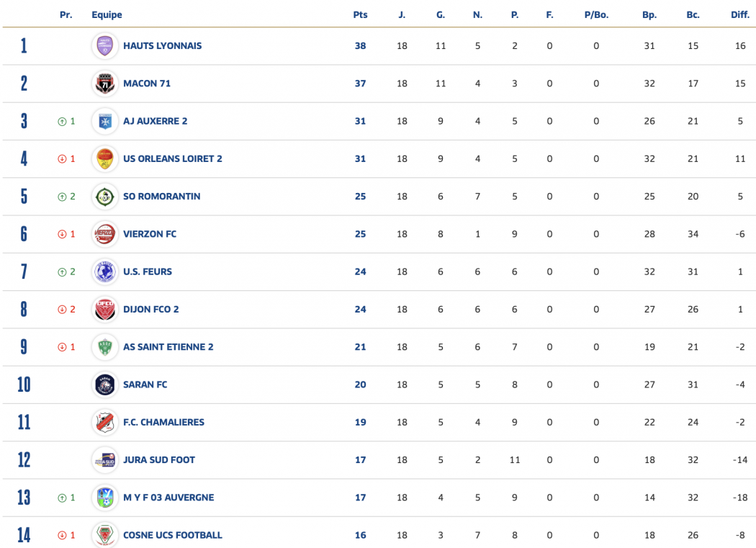Click the Diff. column header
Screen dimensions: 756x548
(x=740, y=15)
